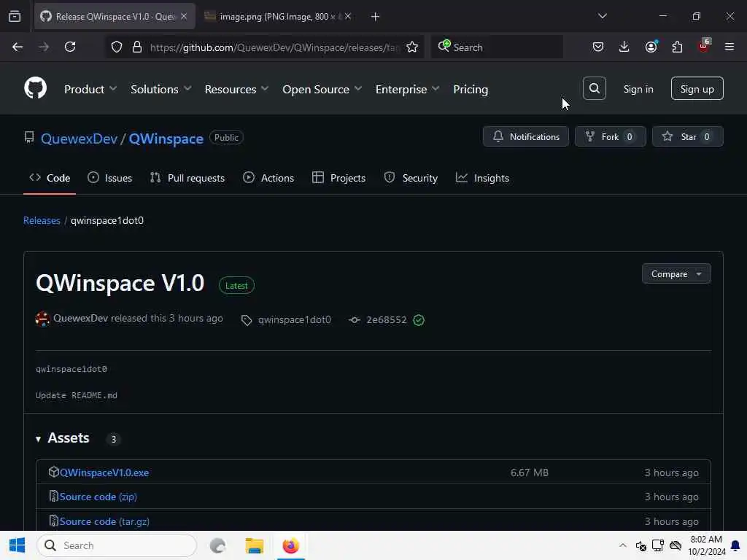The image size is (747, 560).
Task: Click Firefox icon in taskbar
Action: (x=290, y=545)
